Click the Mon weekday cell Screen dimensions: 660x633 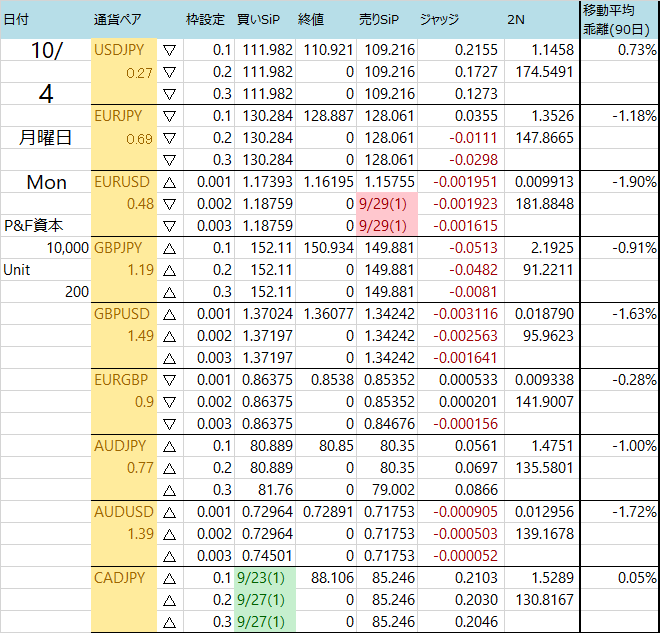click(46, 183)
